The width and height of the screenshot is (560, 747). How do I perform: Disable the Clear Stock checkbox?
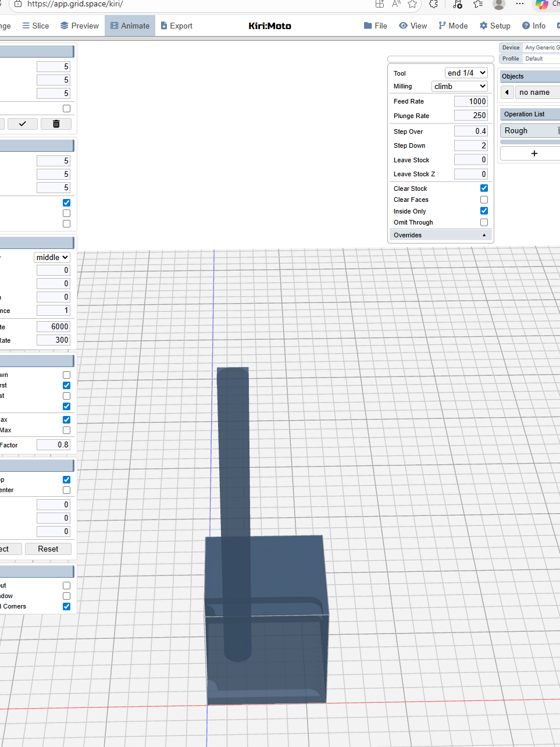484,188
